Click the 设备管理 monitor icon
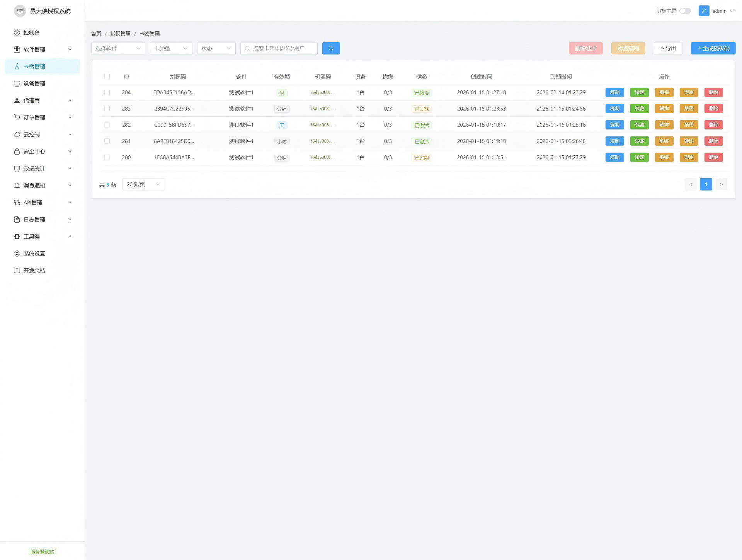Viewport: 742px width, 560px height. coord(17,83)
